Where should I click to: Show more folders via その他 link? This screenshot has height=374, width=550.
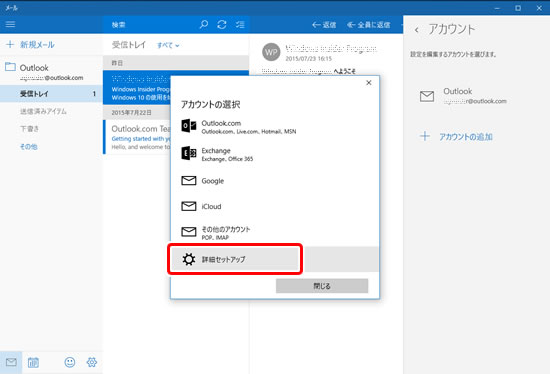click(28, 147)
